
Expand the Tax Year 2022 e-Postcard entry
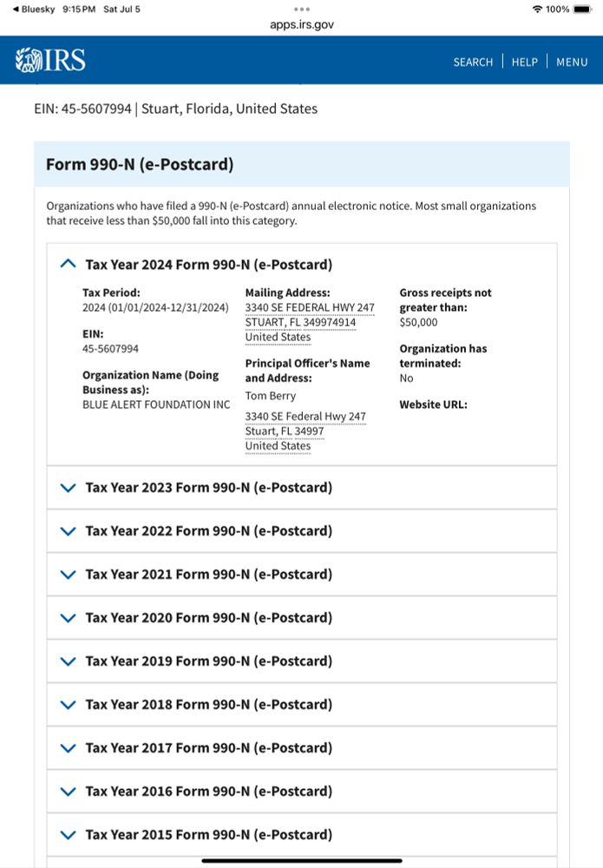click(68, 531)
